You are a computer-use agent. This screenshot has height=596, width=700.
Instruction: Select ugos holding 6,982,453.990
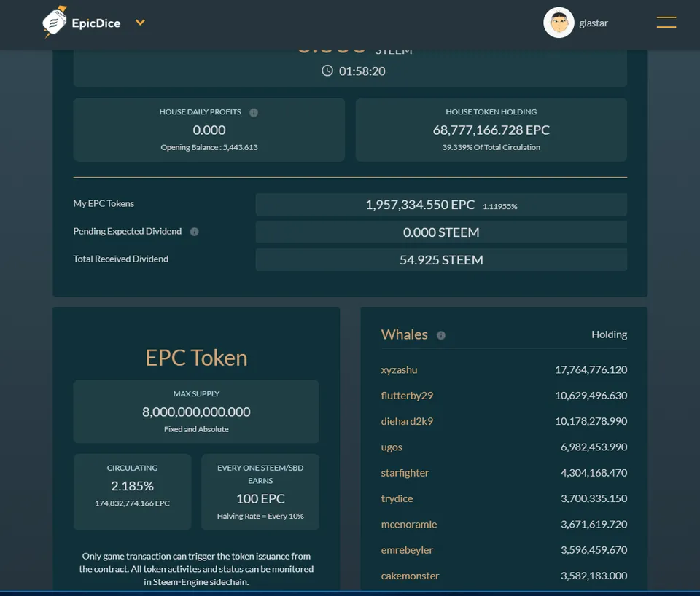point(594,447)
